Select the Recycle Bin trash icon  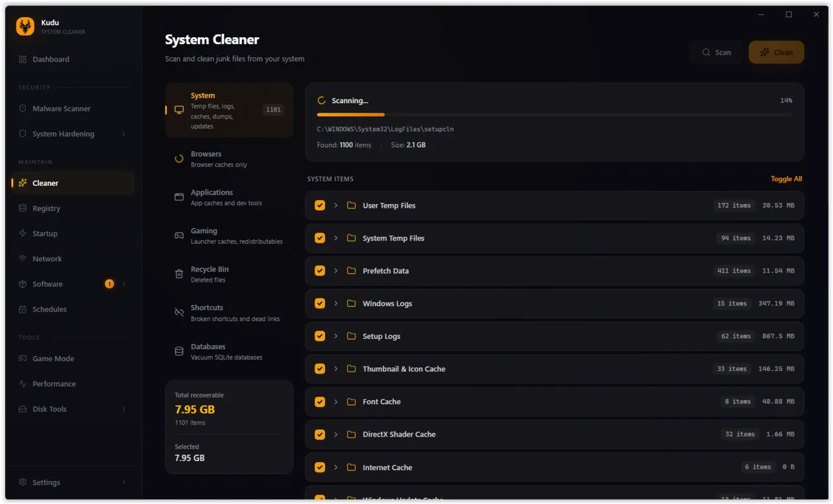tap(179, 274)
